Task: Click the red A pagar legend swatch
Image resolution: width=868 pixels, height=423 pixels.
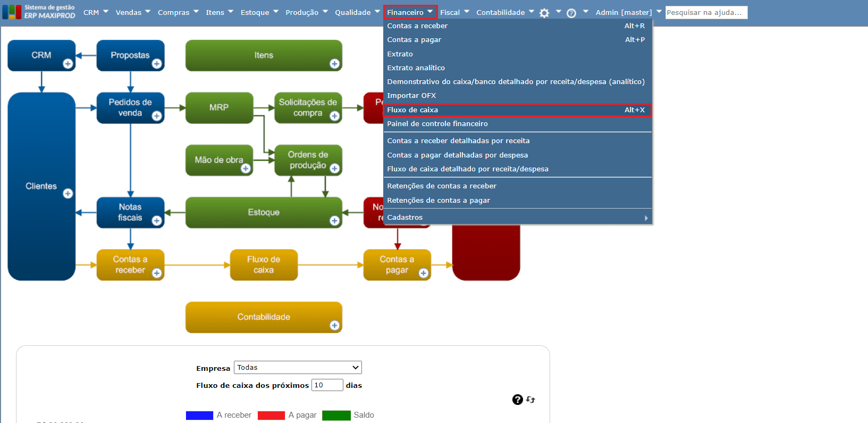Action: tap(271, 416)
